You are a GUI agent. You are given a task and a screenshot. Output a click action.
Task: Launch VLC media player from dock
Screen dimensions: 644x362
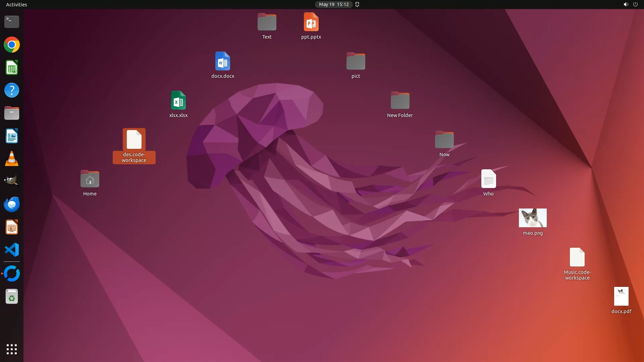tap(12, 159)
